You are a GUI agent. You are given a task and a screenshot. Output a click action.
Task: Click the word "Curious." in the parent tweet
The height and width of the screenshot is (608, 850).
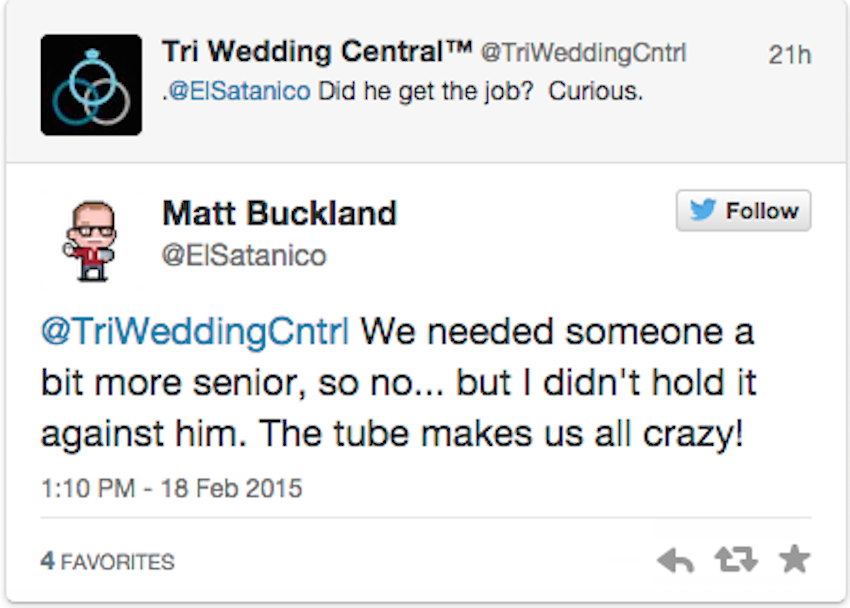point(596,91)
